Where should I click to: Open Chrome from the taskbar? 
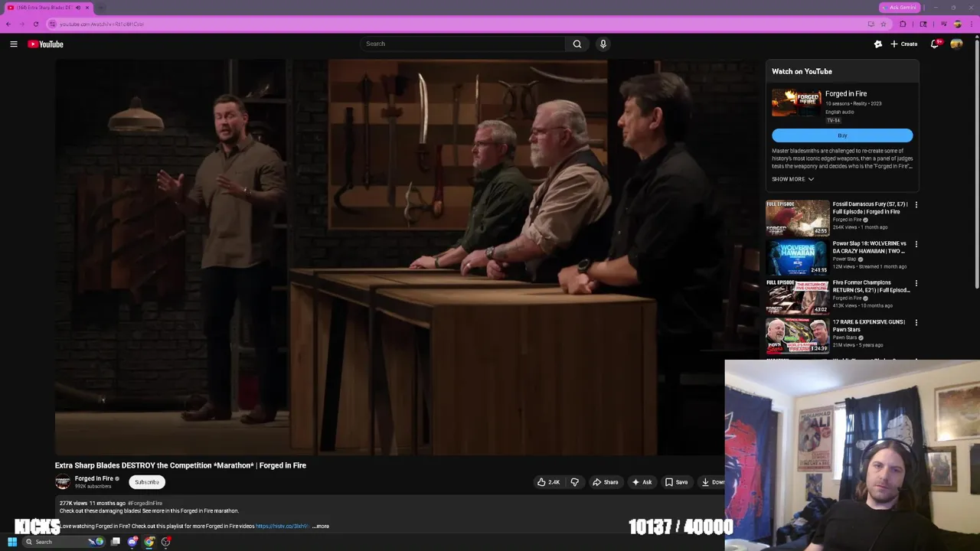click(149, 542)
